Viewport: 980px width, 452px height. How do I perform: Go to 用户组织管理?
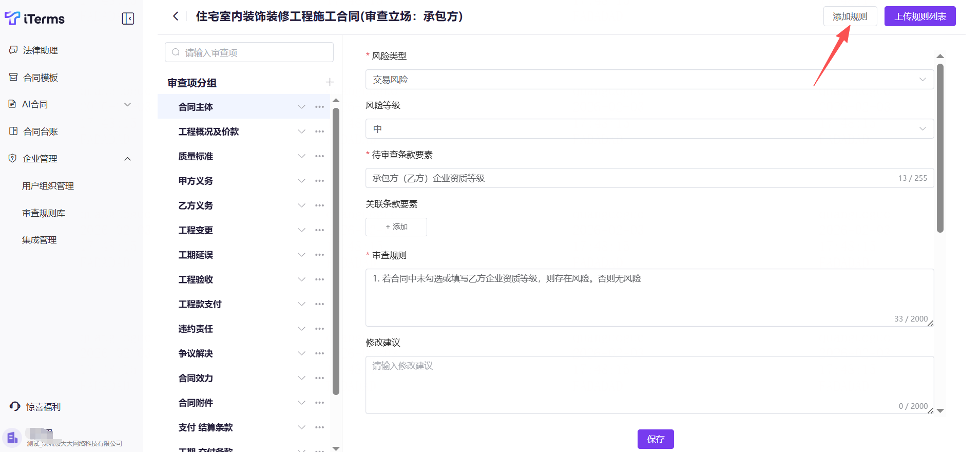point(48,186)
